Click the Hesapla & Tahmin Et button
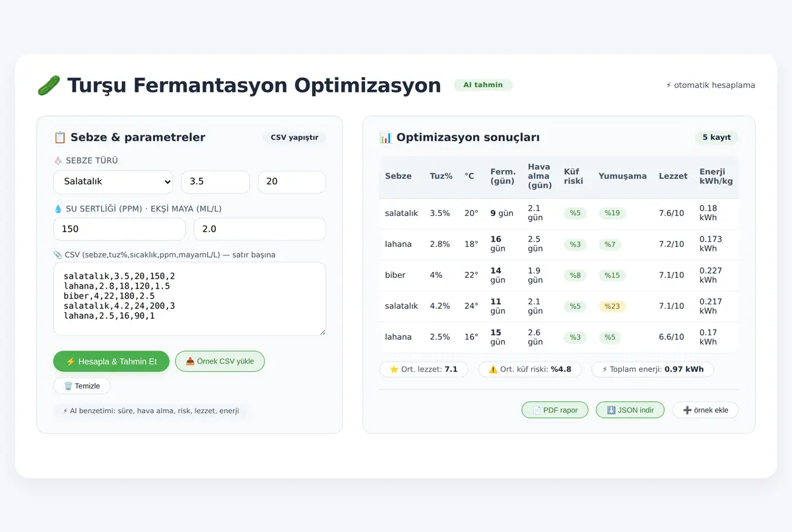 (x=112, y=362)
